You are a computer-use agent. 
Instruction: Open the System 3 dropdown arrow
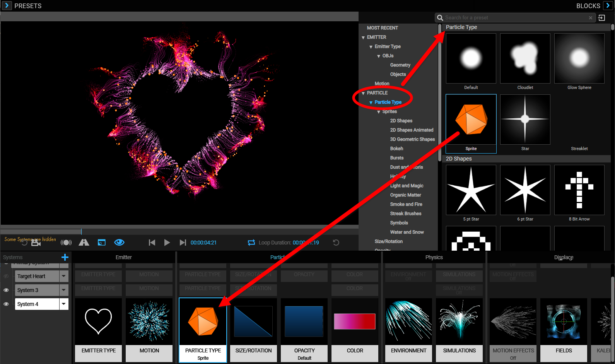(x=64, y=290)
